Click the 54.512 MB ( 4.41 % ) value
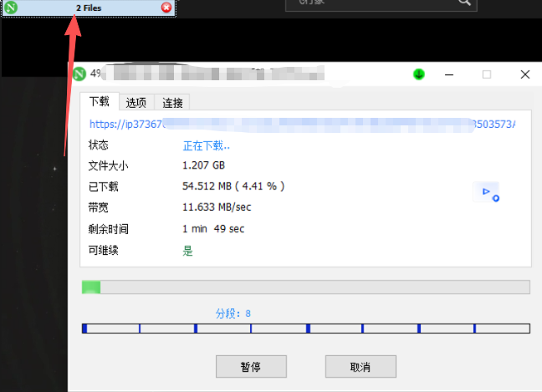This screenshot has width=542, height=392. pos(233,186)
